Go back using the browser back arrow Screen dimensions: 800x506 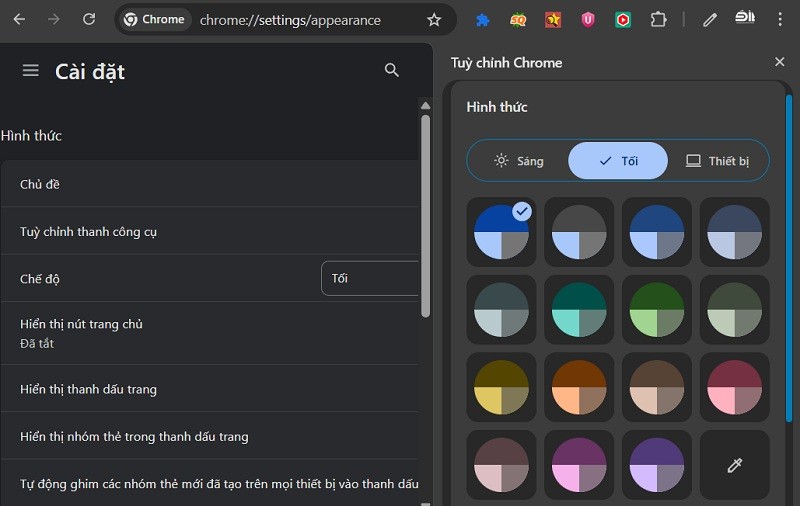19,19
